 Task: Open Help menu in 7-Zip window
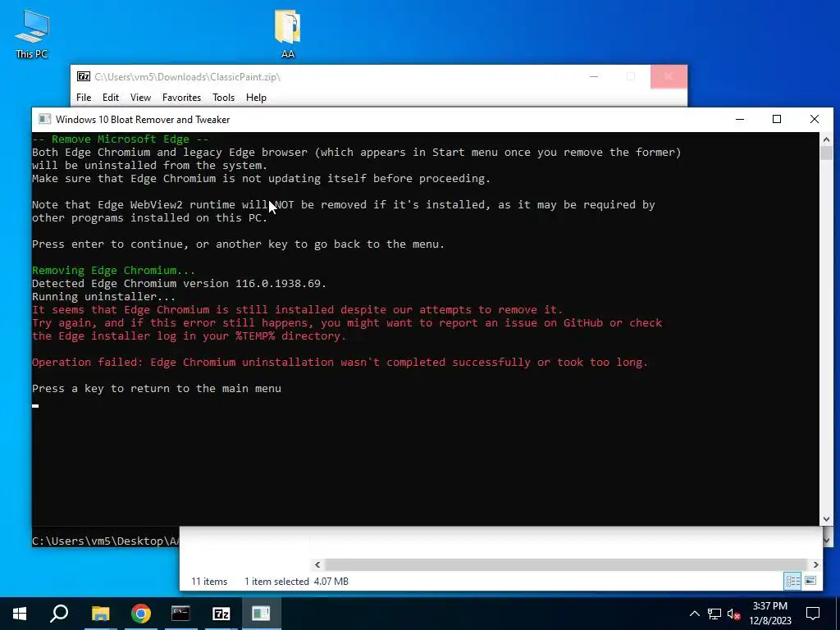pos(256,98)
